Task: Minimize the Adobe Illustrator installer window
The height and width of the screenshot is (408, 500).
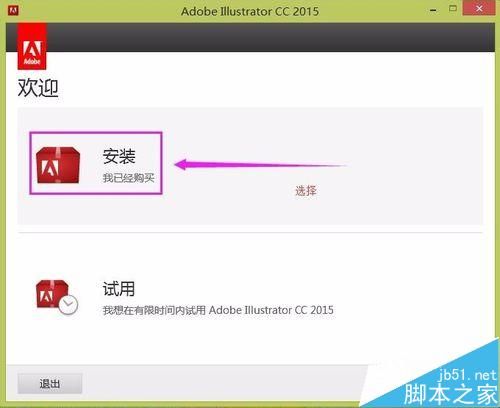Action: tap(433, 10)
